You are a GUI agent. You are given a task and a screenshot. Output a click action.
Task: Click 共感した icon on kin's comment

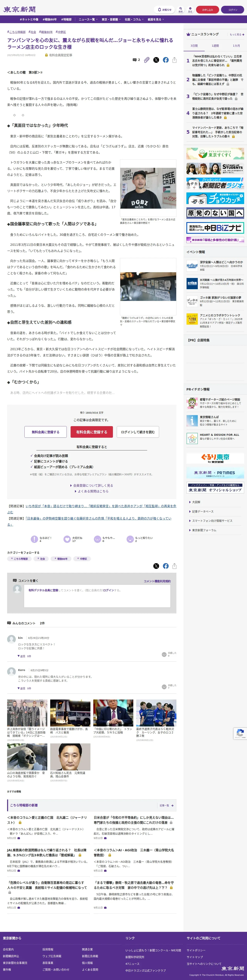(x=164, y=654)
